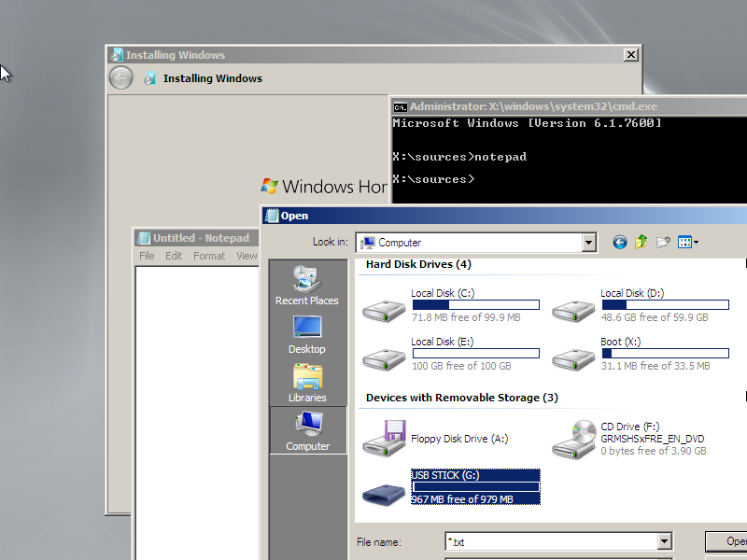
Task: Expand the File name combo box
Action: tap(665, 541)
